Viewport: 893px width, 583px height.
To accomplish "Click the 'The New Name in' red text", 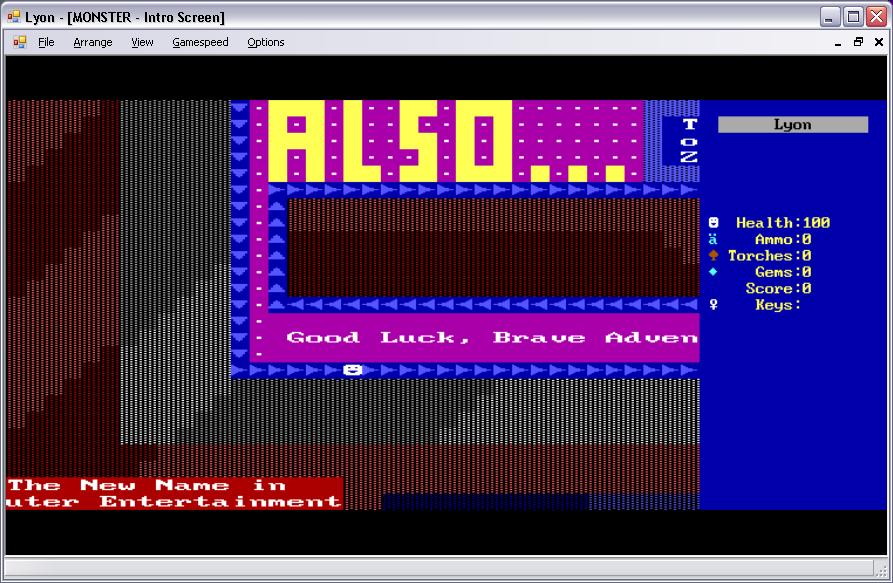I will click(x=147, y=485).
